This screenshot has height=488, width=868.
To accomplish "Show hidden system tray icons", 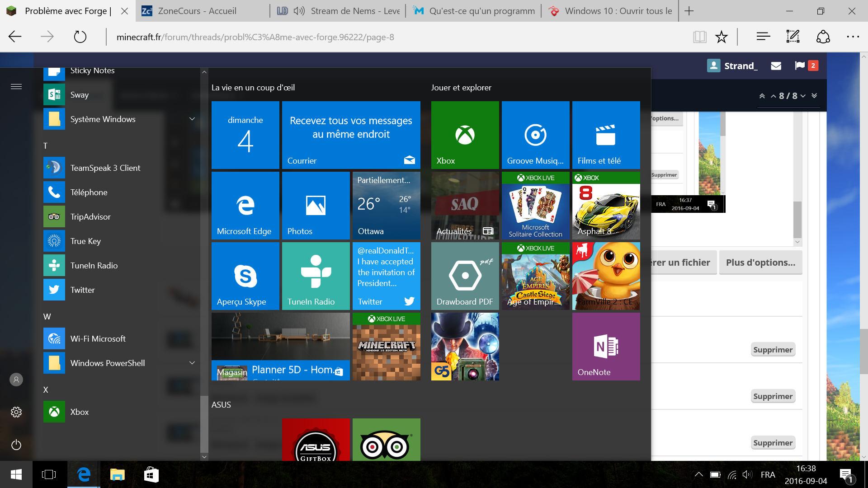I will tap(698, 474).
